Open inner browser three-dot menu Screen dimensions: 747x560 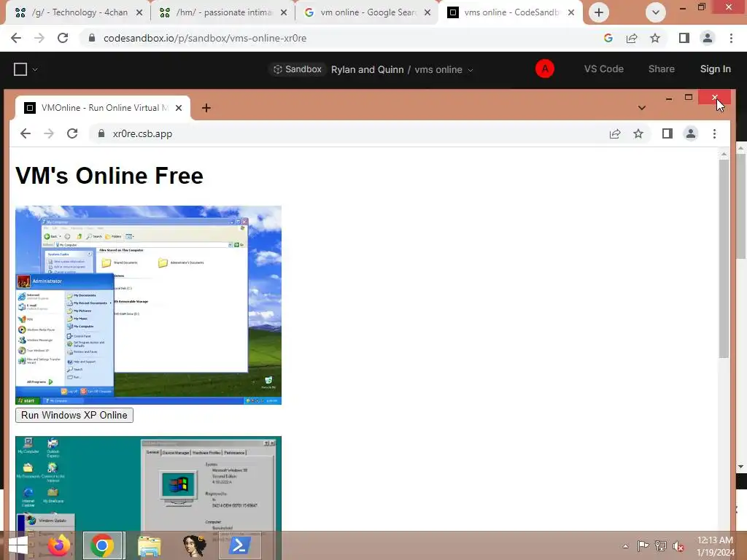coord(714,134)
